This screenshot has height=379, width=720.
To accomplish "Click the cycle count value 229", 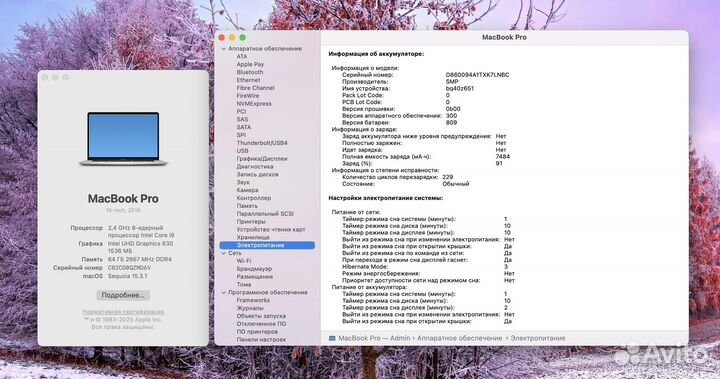I will coord(448,177).
